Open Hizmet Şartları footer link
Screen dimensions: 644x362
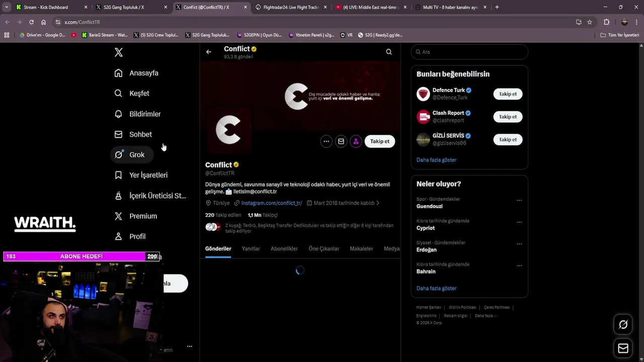pos(429,307)
